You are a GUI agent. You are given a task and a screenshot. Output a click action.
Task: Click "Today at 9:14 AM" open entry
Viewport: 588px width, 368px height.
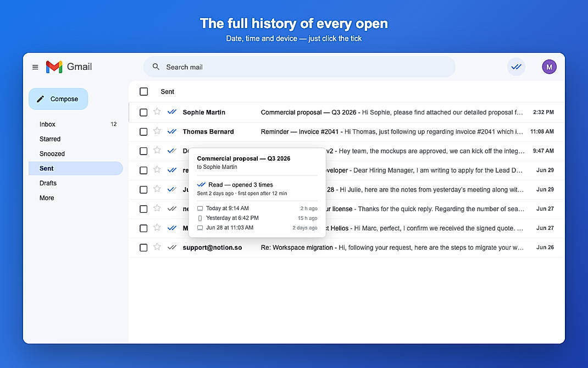click(228, 208)
